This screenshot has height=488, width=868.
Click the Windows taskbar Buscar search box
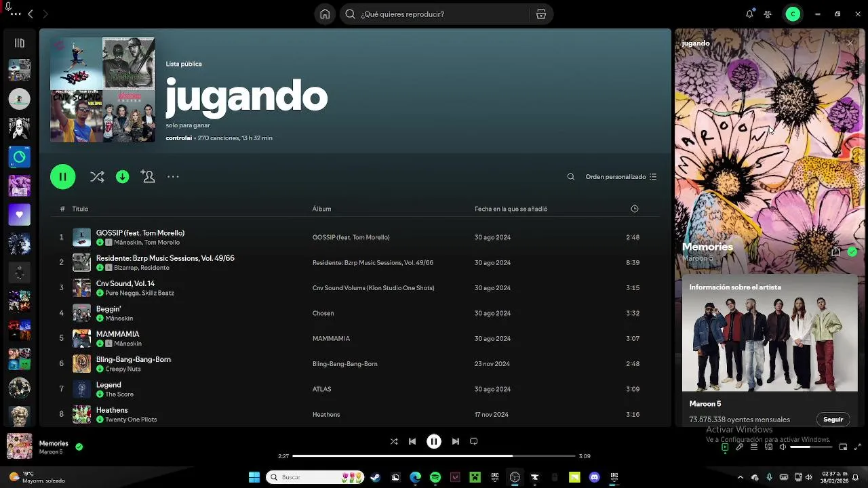[x=315, y=477]
